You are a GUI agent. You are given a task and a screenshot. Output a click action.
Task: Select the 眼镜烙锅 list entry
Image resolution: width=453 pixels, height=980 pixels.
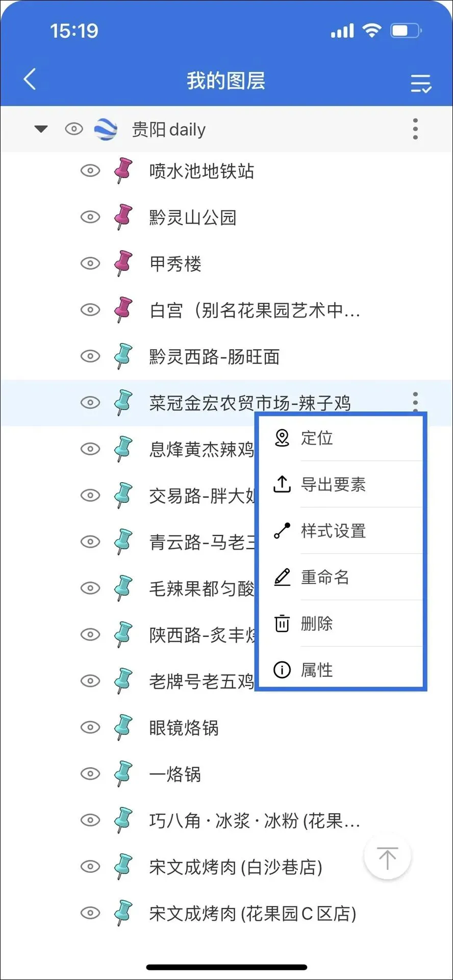point(184,728)
